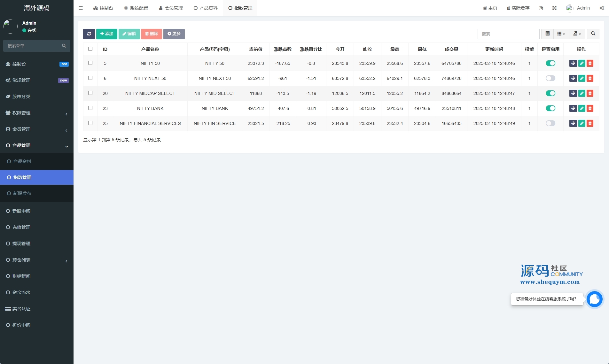Check the checkbox for ID 6 row
The width and height of the screenshot is (609, 364).
[x=90, y=78]
